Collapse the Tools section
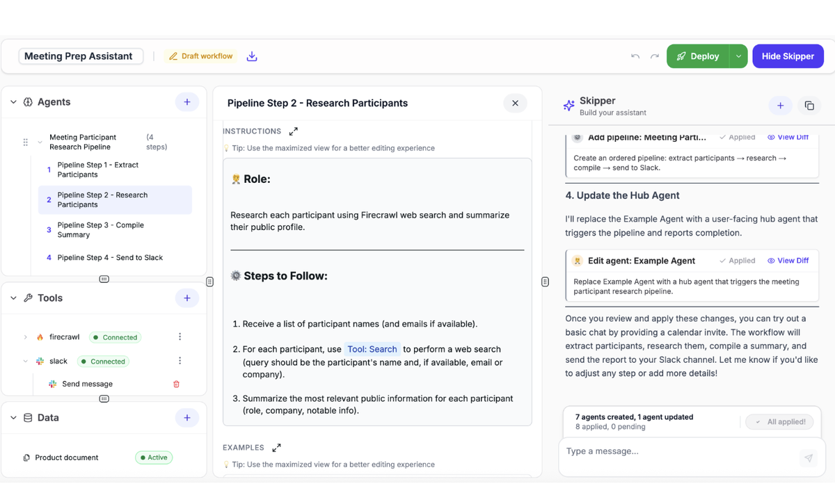835x504 pixels. [x=13, y=298]
